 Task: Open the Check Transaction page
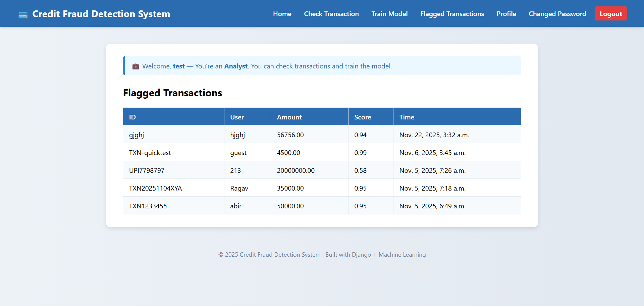pos(331,14)
